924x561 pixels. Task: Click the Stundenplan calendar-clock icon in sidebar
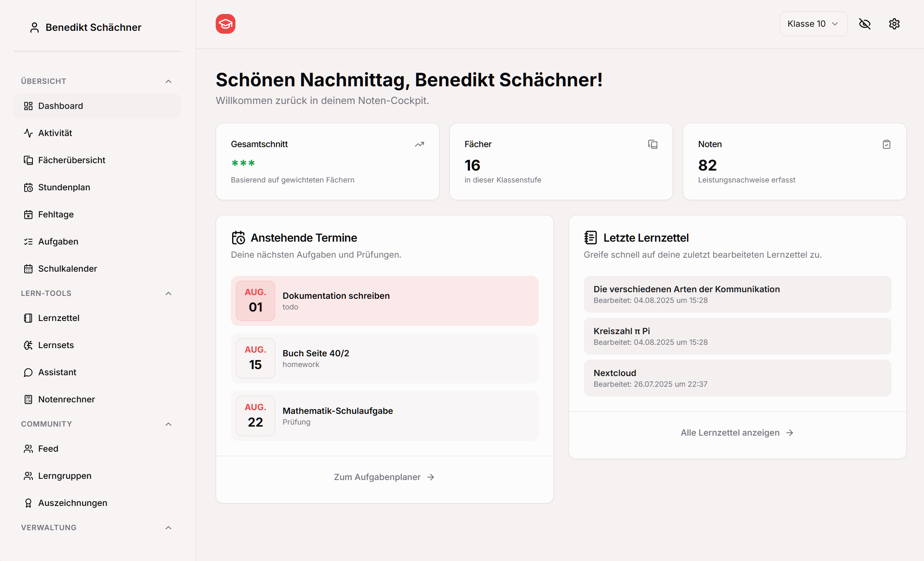click(28, 187)
